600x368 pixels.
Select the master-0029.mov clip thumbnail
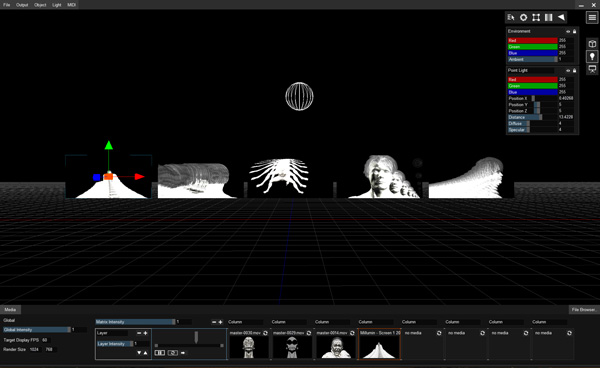click(292, 347)
